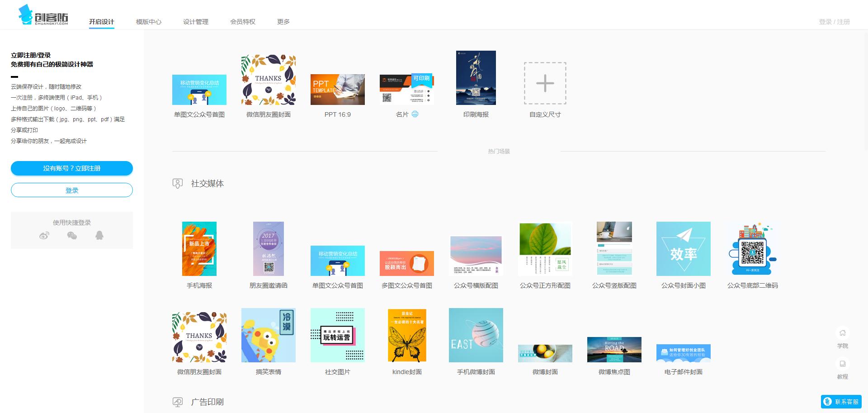The width and height of the screenshot is (868, 413).
Task: Open the 模版中心 menu
Action: (x=149, y=21)
